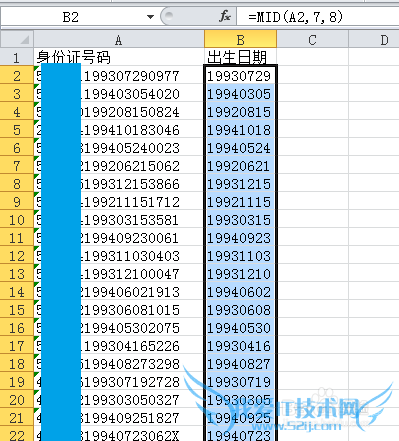Click cell with value 19930416
The width and height of the screenshot is (399, 441).
pyautogui.click(x=240, y=345)
